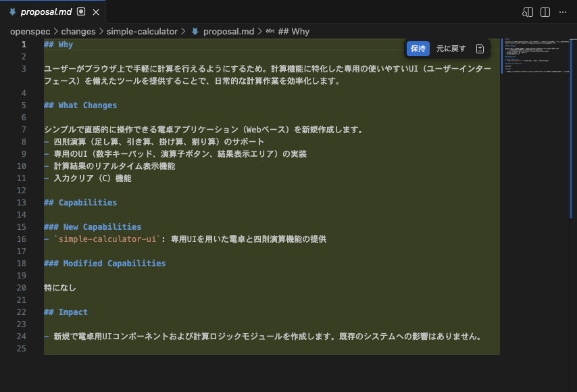Open the markdown preview to the side
577x392 pixels.
[x=527, y=12]
